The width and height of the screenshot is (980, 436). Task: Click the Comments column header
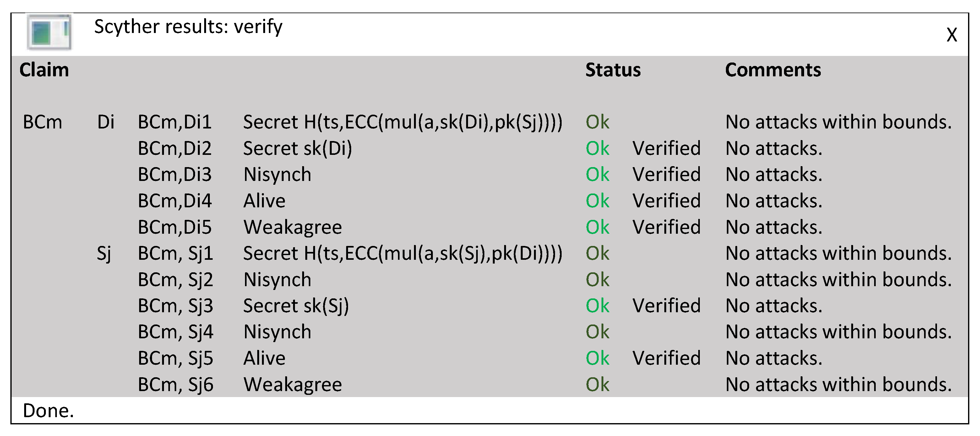[773, 70]
